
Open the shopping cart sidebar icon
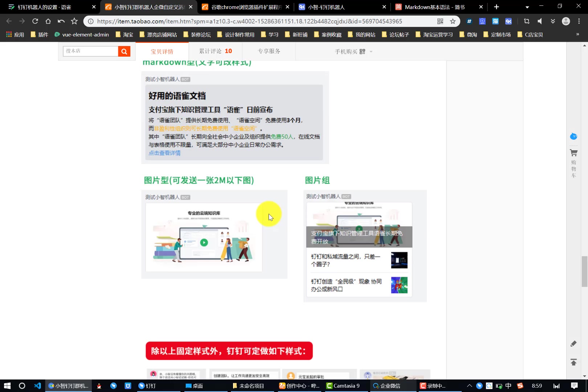click(x=573, y=153)
